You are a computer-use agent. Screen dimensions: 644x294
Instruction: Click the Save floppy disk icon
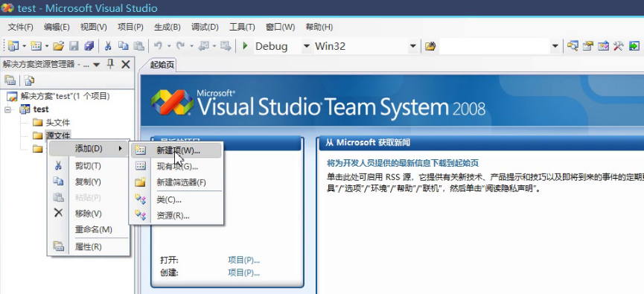pyautogui.click(x=74, y=46)
